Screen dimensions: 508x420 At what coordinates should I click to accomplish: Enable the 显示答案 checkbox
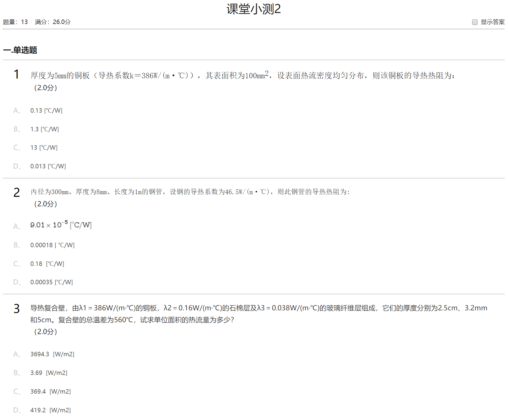pyautogui.click(x=474, y=22)
